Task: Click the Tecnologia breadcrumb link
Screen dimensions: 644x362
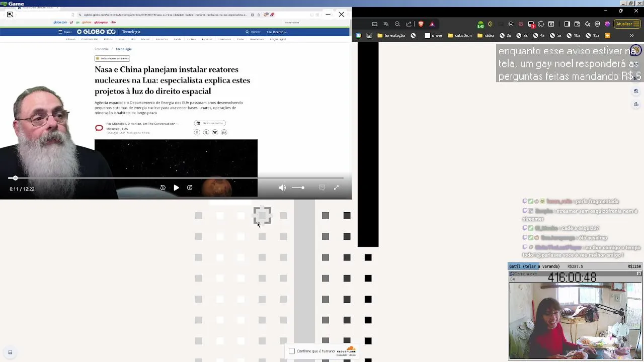Action: tap(123, 49)
